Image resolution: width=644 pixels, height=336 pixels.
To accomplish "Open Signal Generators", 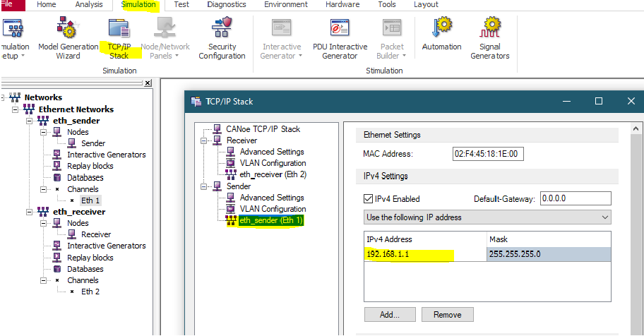I will [x=489, y=38].
